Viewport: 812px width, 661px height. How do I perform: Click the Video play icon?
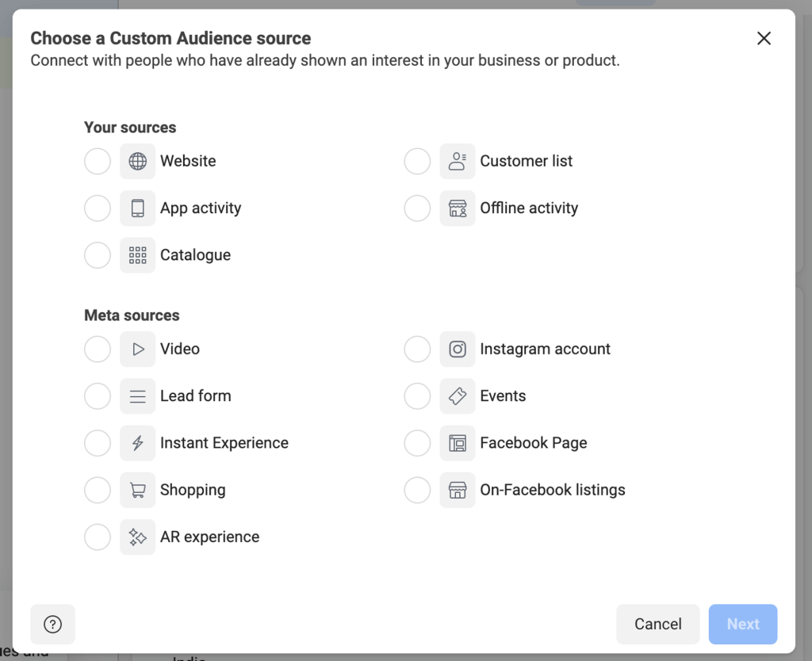(137, 349)
